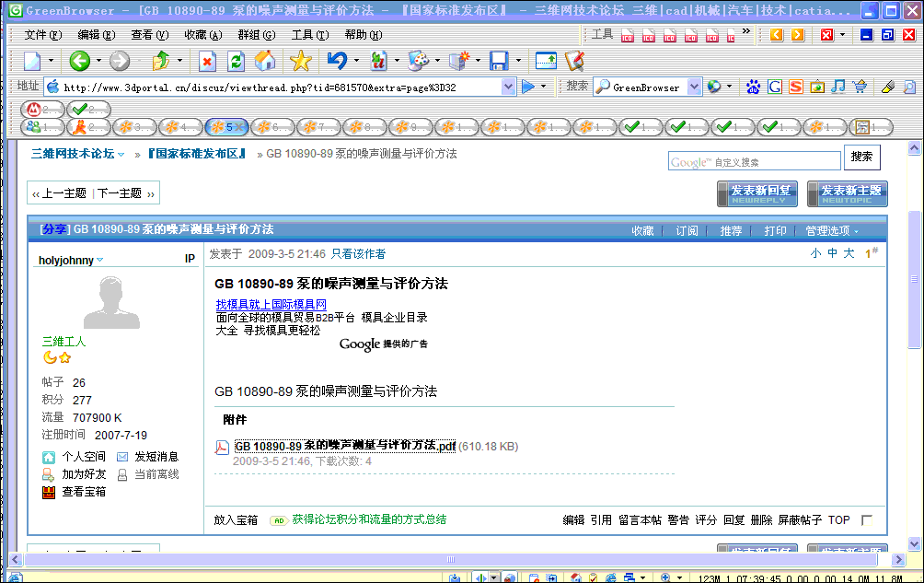
Task: Click the music note search icon
Action: (838, 87)
